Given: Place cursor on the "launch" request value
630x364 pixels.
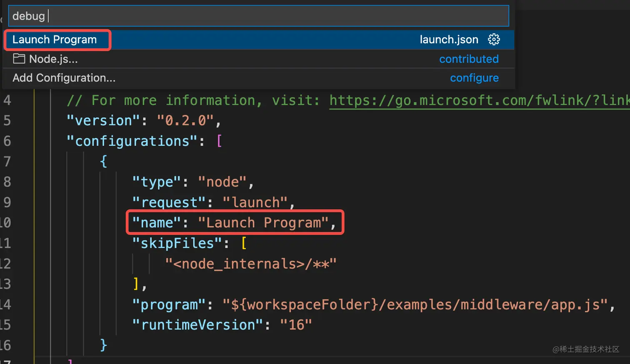Looking at the screenshot, I should pos(255,202).
